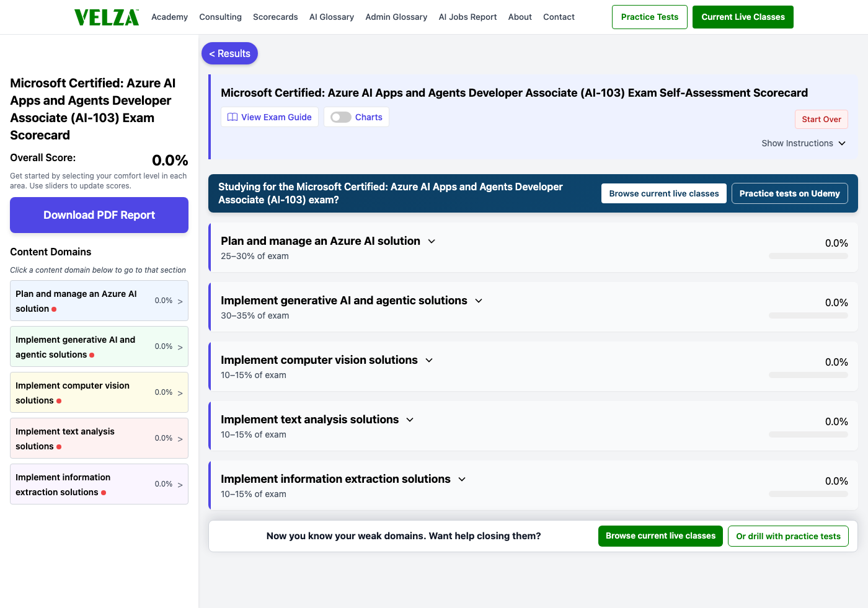Open AI Jobs Report in the navigation
The image size is (868, 608).
467,17
